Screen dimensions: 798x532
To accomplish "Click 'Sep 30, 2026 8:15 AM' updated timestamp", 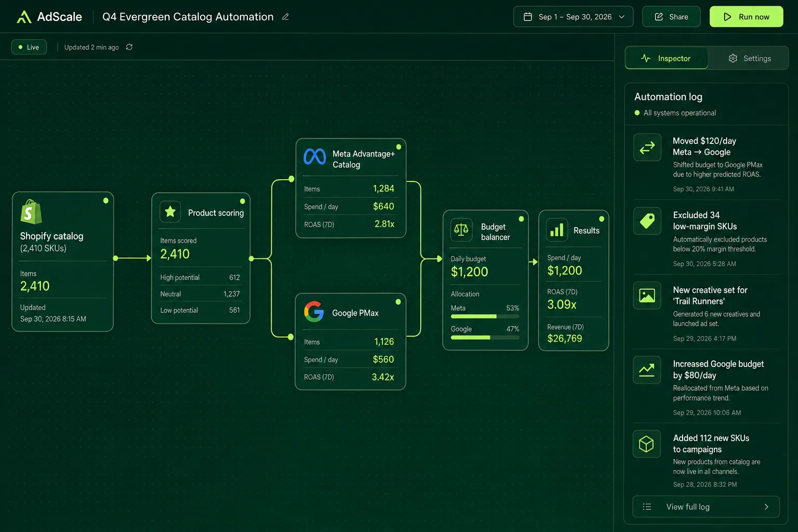I will tap(53, 319).
